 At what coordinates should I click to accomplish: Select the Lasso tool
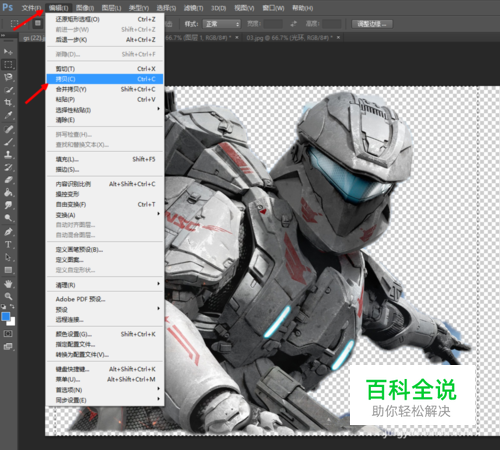(x=8, y=77)
